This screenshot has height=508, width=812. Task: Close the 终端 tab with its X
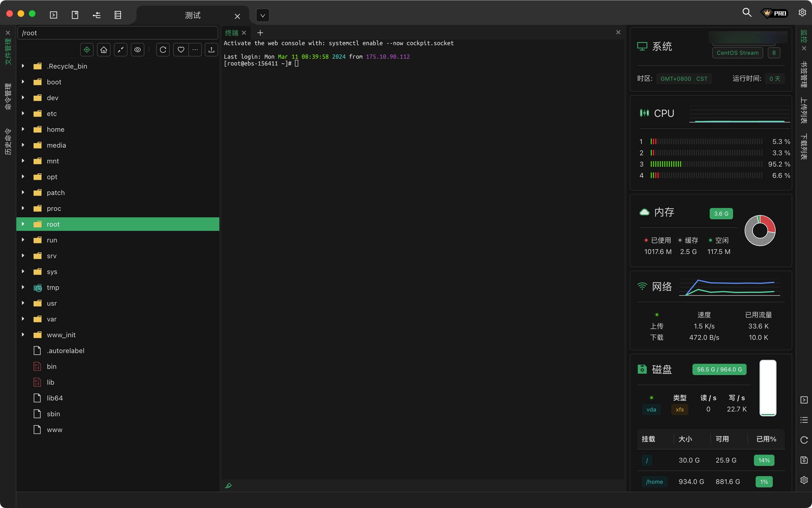244,32
